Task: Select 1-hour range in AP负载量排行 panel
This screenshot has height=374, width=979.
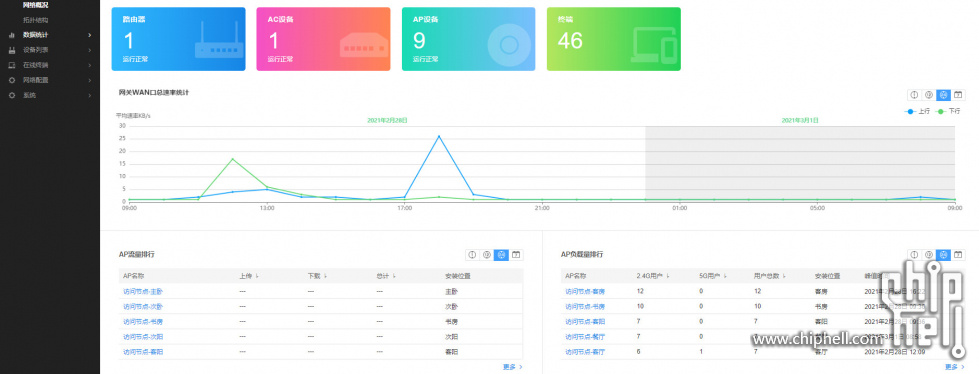Action: [914, 255]
